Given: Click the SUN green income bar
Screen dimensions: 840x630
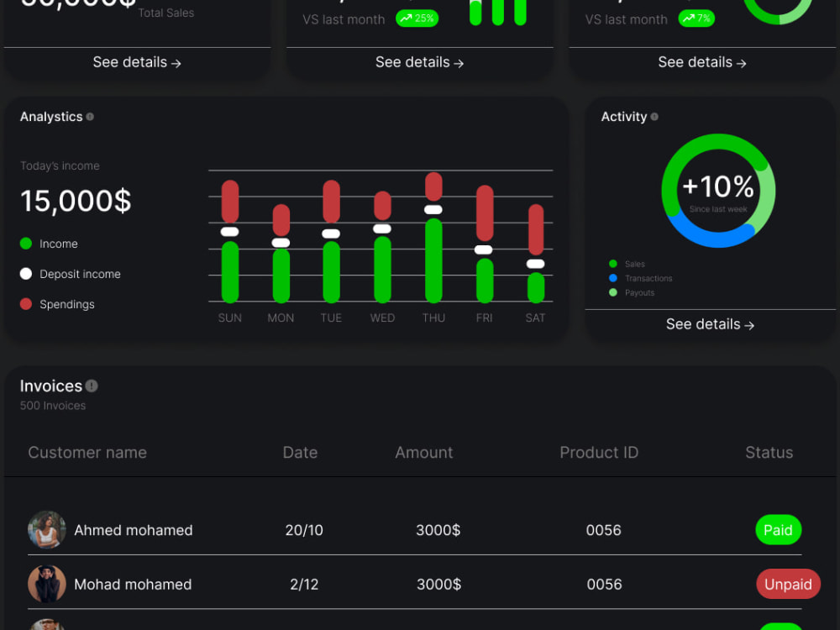Looking at the screenshot, I should (x=230, y=272).
